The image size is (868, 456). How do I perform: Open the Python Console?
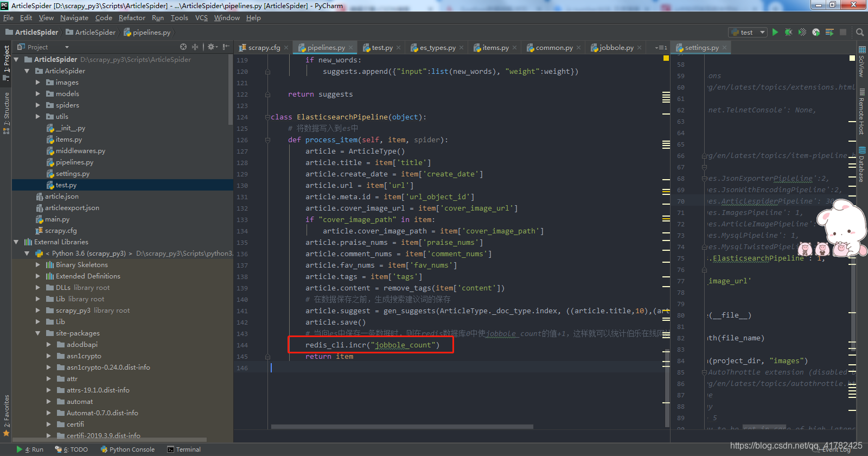pos(128,449)
